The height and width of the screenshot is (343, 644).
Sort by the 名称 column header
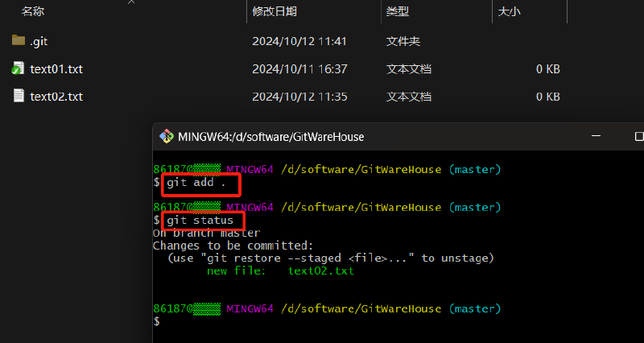[33, 11]
